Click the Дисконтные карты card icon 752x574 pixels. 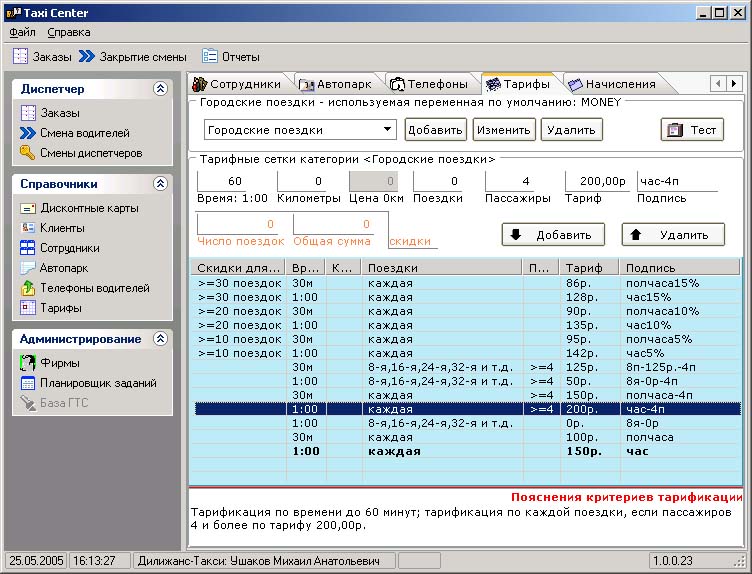click(28, 208)
